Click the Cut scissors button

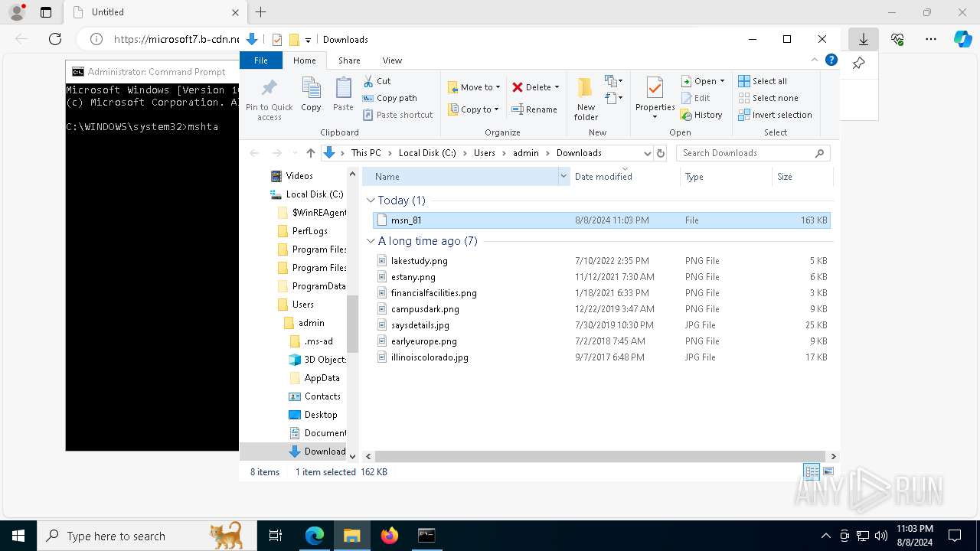click(377, 81)
